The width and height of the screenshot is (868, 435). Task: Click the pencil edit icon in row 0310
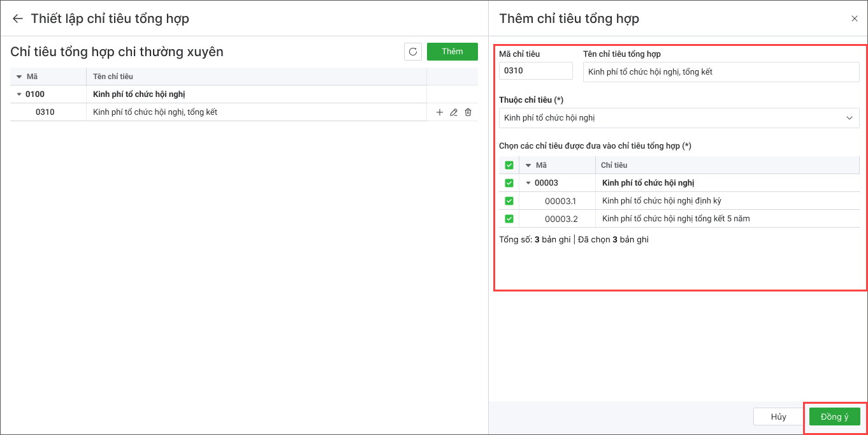pyautogui.click(x=454, y=112)
